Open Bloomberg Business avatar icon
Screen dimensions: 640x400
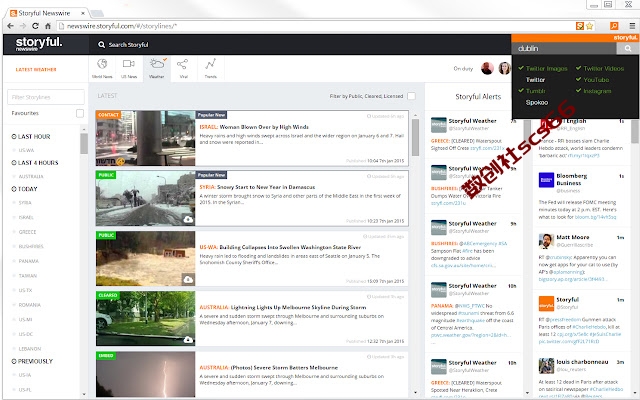click(546, 180)
